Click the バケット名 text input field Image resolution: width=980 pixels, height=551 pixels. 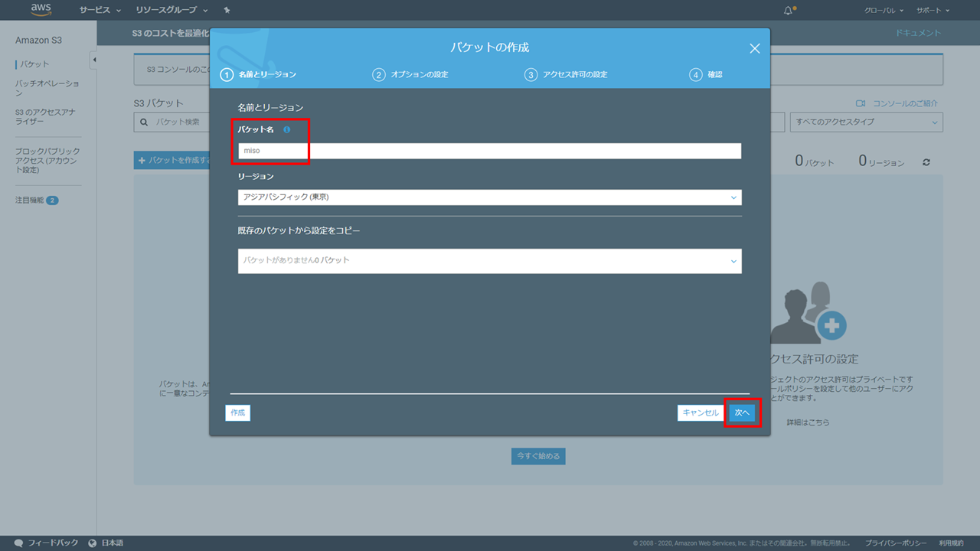click(x=489, y=152)
